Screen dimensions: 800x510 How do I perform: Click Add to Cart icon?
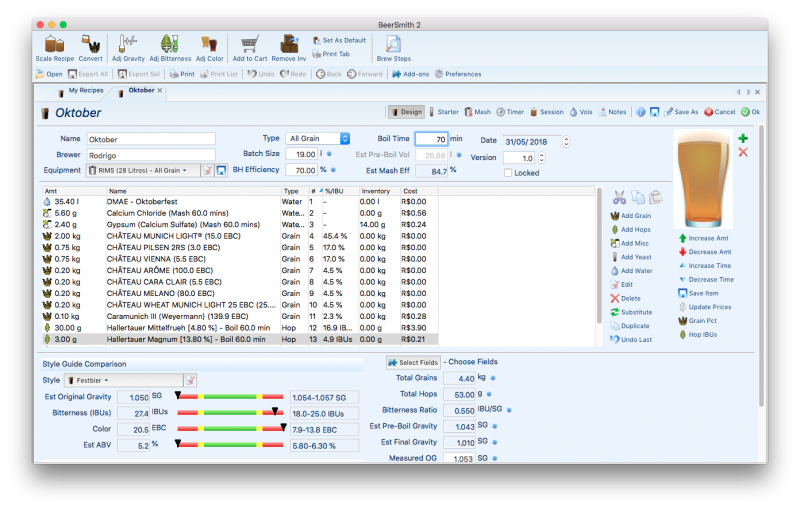tap(249, 48)
